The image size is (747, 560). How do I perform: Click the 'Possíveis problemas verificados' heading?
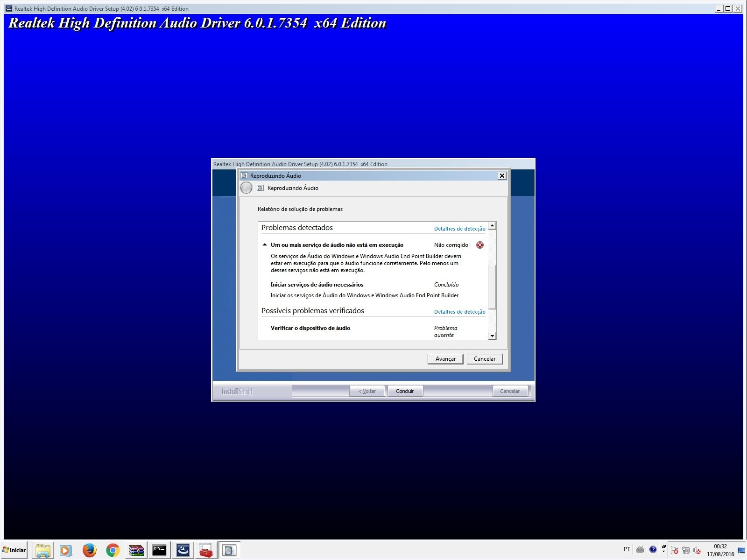313,311
